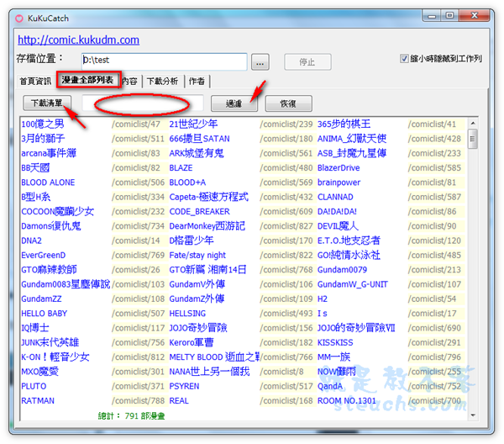The image size is (504, 444).
Task: Open comic arcana事件簿
Action: click(x=49, y=153)
